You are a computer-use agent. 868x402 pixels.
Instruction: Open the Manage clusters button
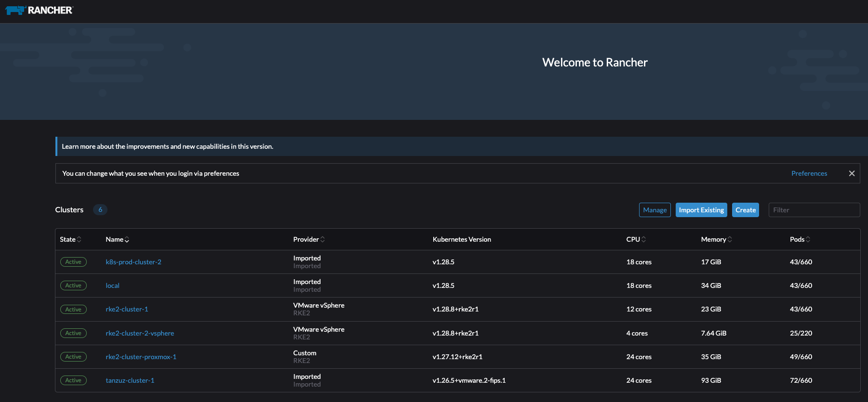coord(654,210)
